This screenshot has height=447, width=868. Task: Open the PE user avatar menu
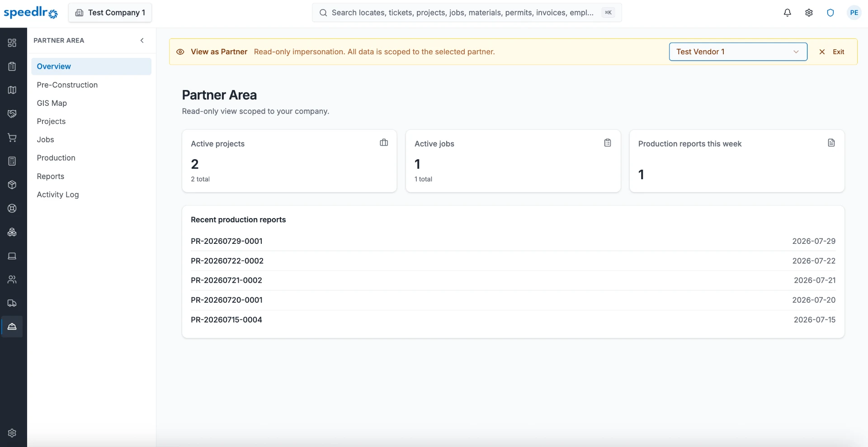(x=854, y=13)
